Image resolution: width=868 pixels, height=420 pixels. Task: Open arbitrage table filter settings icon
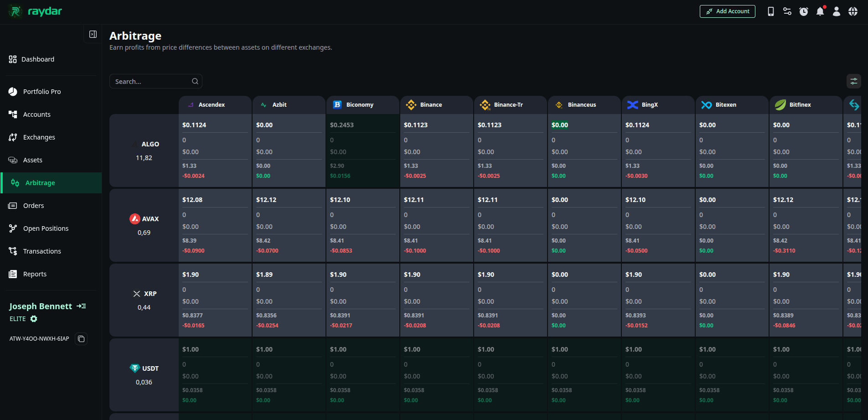pyautogui.click(x=854, y=81)
